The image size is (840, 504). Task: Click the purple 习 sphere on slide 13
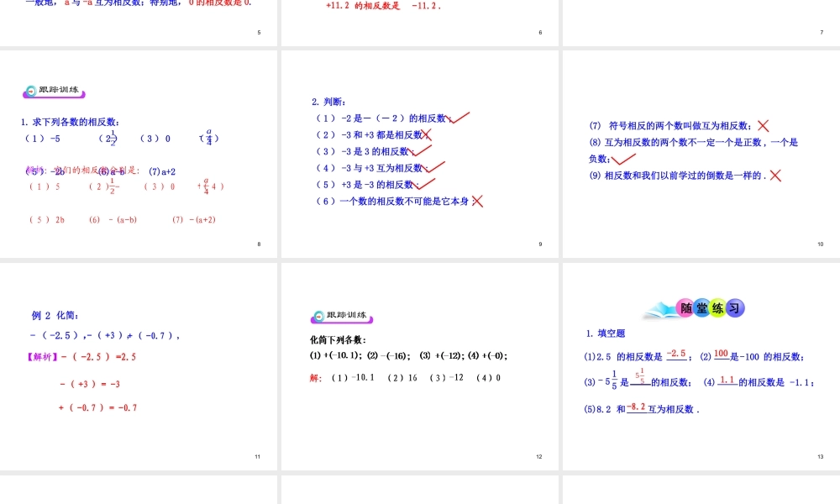[736, 308]
